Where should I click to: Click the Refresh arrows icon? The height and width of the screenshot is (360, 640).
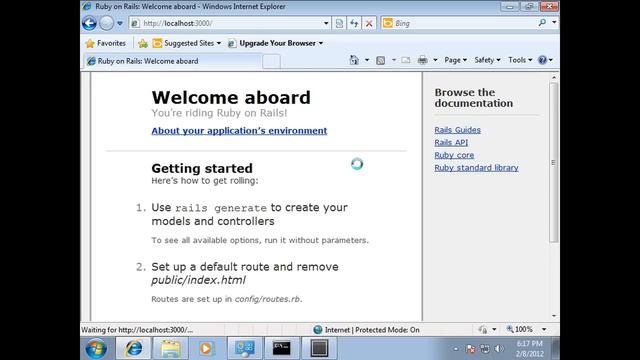354,23
